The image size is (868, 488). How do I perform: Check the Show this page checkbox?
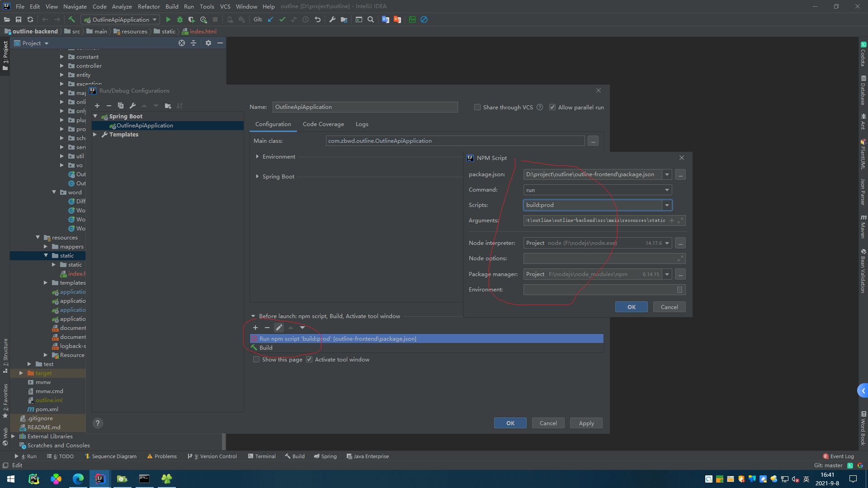pyautogui.click(x=256, y=359)
